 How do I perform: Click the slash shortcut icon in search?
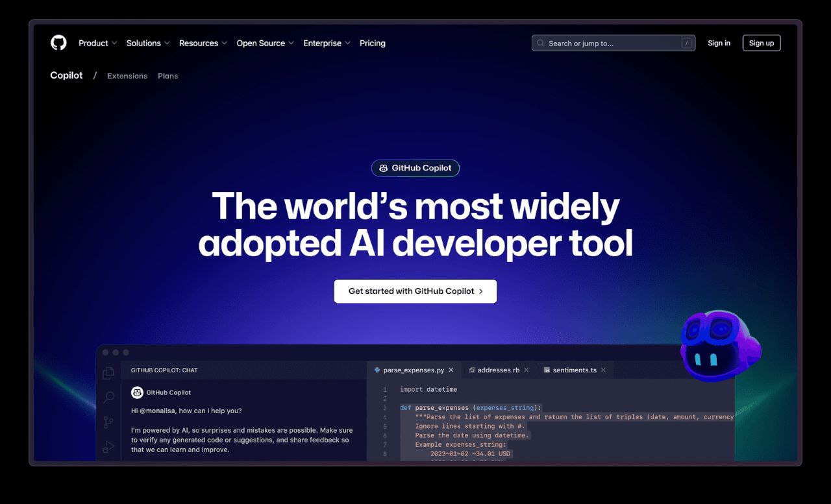click(686, 43)
